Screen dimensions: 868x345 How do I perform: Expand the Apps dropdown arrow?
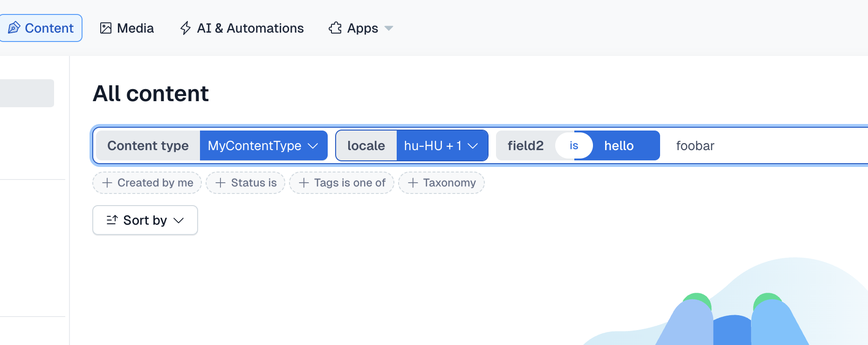tap(389, 28)
